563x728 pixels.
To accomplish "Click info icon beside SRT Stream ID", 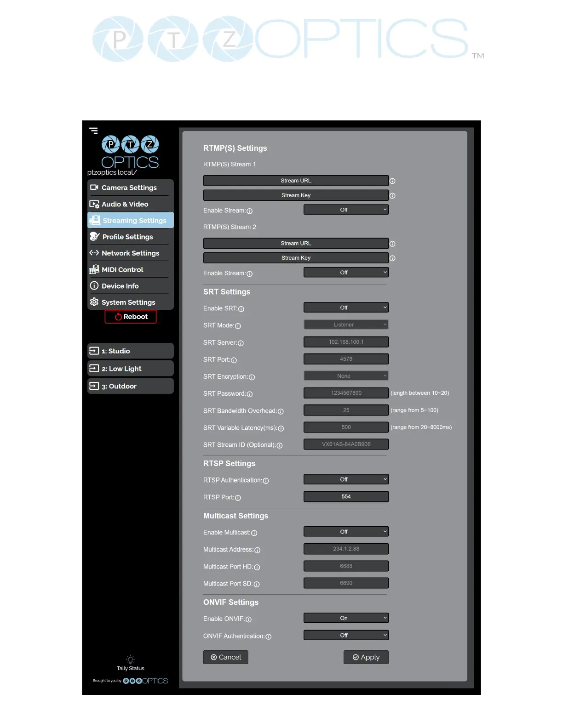I will [280, 446].
